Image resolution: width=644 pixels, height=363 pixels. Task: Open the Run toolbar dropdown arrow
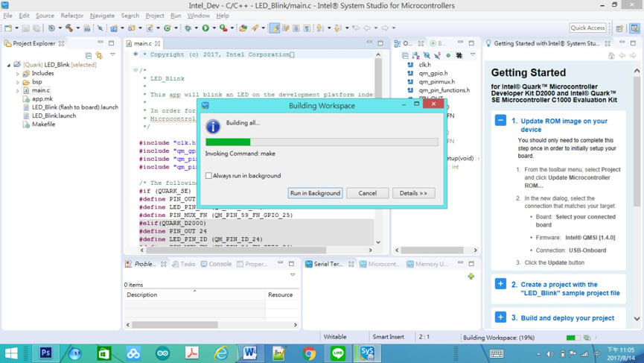point(214,28)
